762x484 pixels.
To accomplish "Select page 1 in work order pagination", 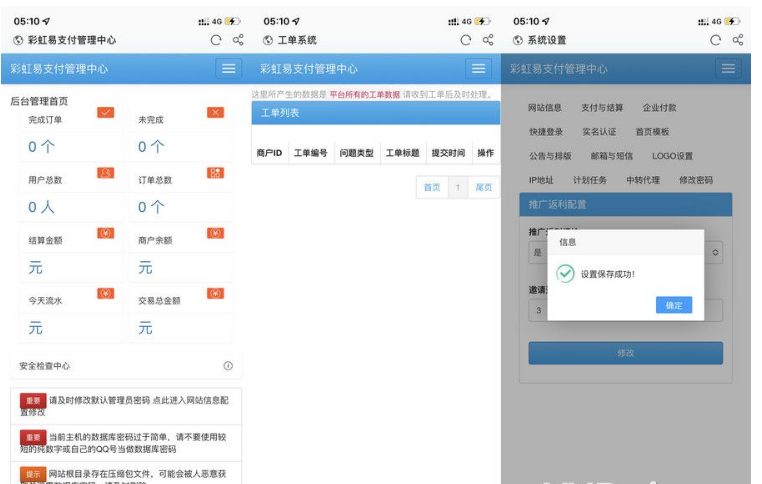I will (457, 188).
